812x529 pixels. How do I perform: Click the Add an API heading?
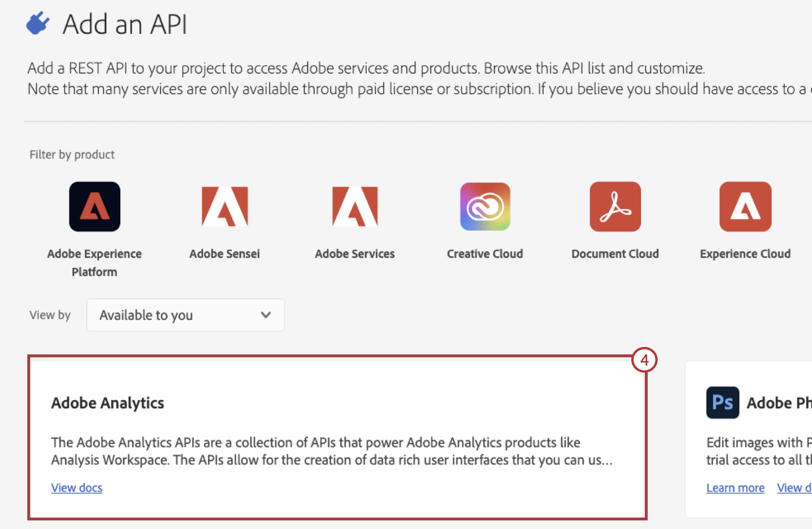[x=125, y=23]
